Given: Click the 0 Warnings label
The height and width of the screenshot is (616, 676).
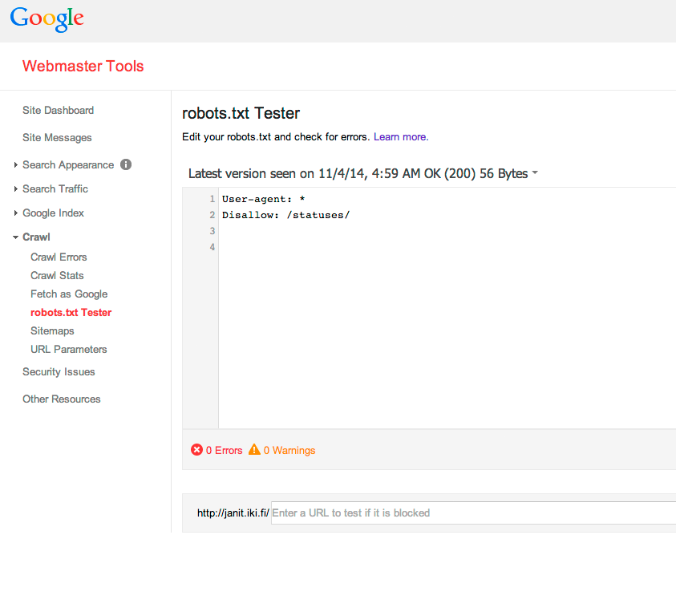Looking at the screenshot, I should coord(289,450).
